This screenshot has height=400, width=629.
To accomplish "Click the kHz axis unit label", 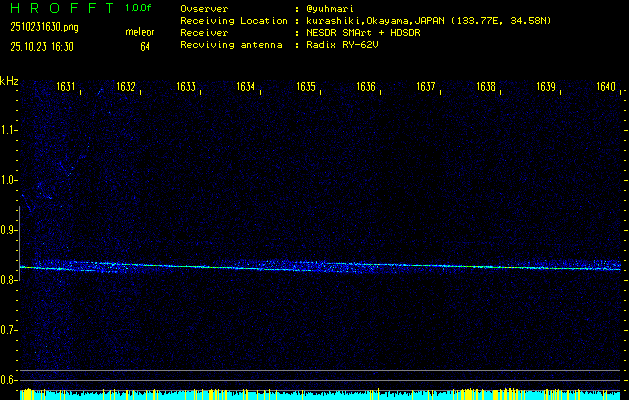I will 9,81.
